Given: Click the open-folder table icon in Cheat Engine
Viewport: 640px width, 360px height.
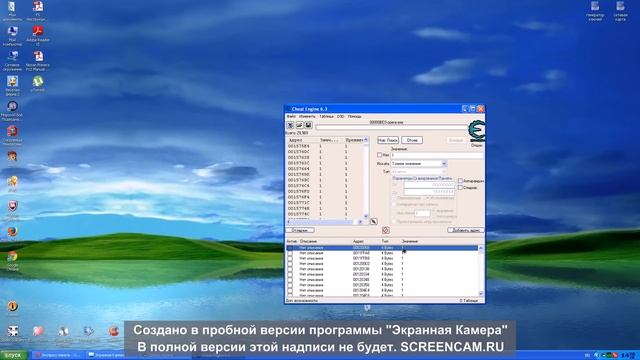Looking at the screenshot, I should (x=299, y=125).
